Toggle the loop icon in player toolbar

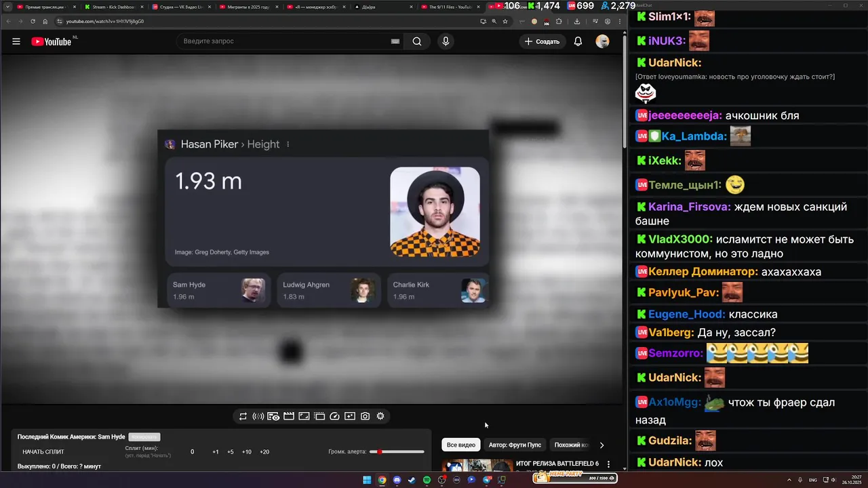point(243,416)
